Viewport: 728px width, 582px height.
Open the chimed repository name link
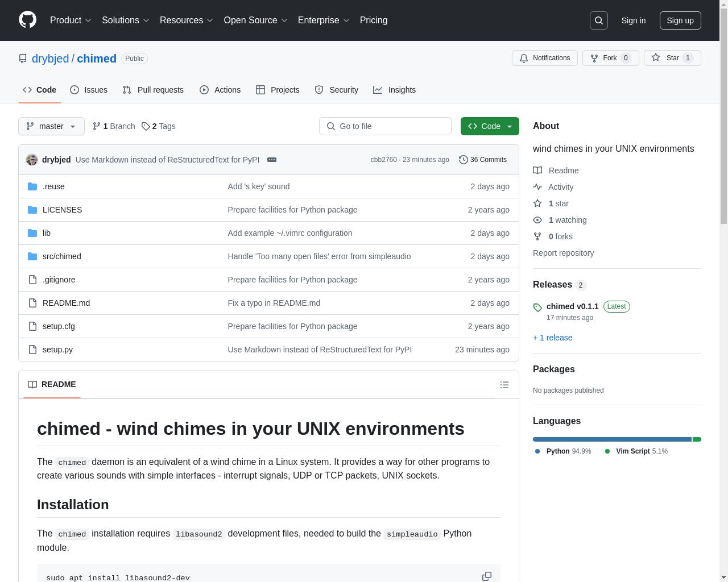pos(97,59)
